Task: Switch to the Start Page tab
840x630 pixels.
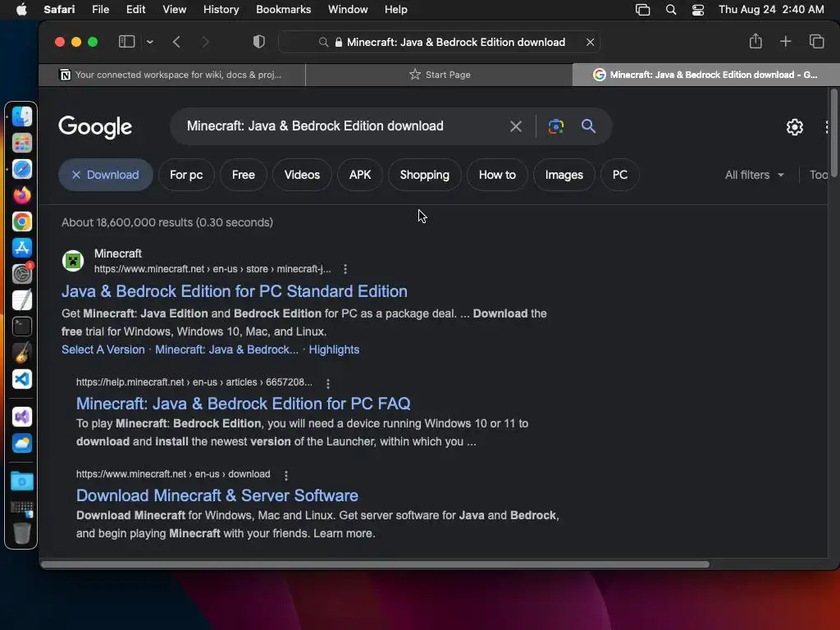Action: (440, 75)
